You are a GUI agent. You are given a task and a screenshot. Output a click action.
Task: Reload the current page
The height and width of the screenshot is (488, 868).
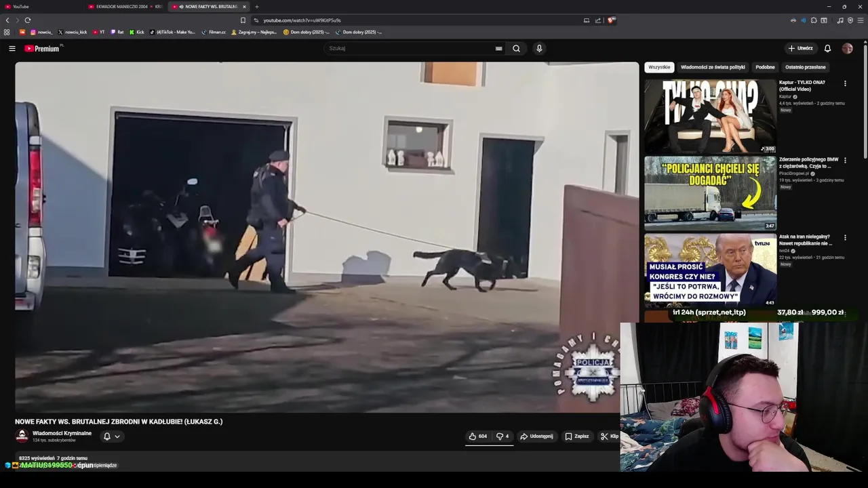point(28,20)
